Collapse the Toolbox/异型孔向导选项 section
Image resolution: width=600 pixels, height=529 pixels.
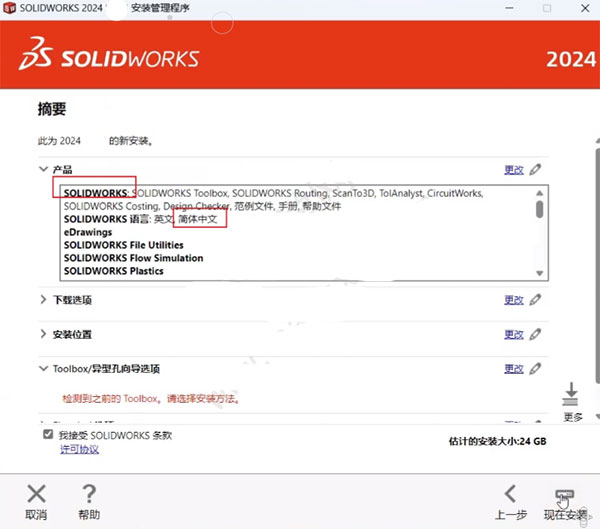tap(43, 369)
